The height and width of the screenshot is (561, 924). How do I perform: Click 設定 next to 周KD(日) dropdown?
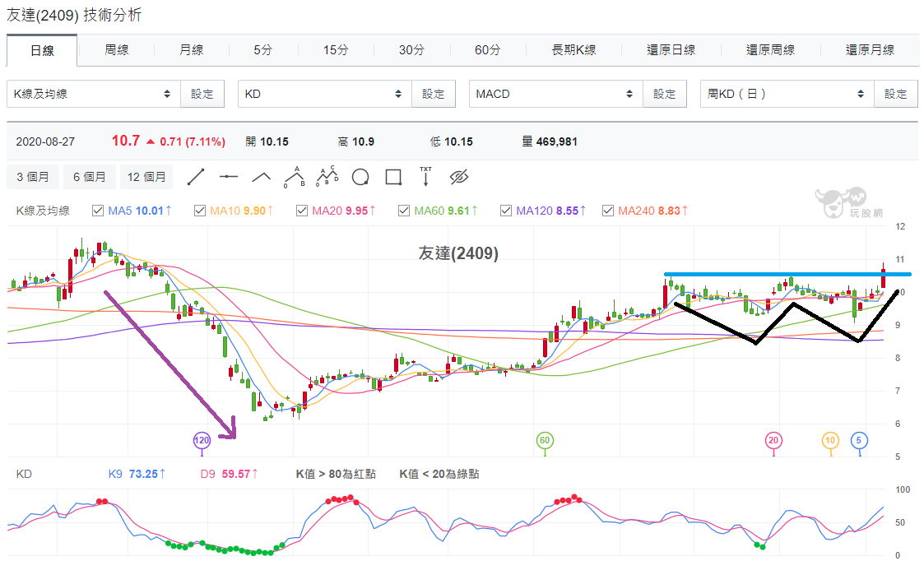pyautogui.click(x=895, y=94)
